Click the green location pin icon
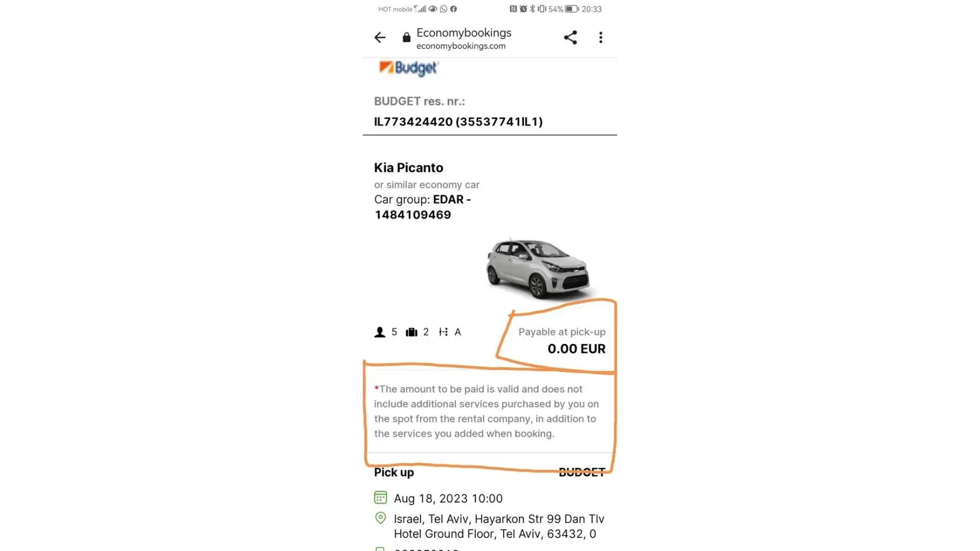Image resolution: width=980 pixels, height=551 pixels. click(x=380, y=518)
